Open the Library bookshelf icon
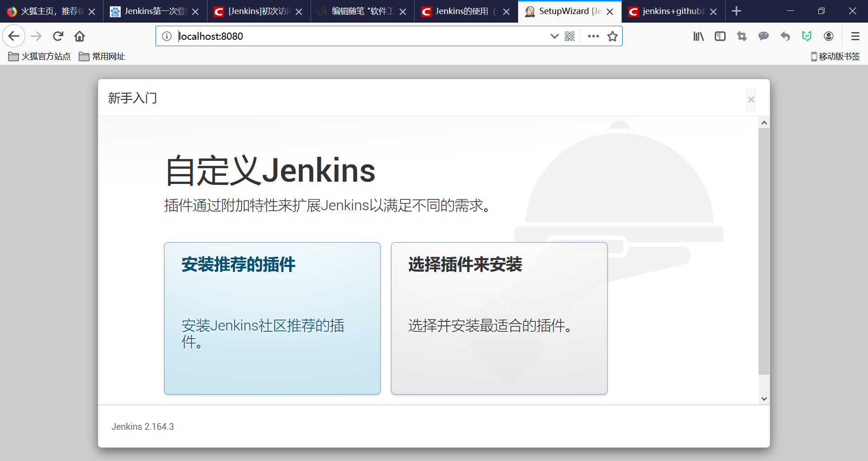The image size is (868, 461). coord(698,36)
